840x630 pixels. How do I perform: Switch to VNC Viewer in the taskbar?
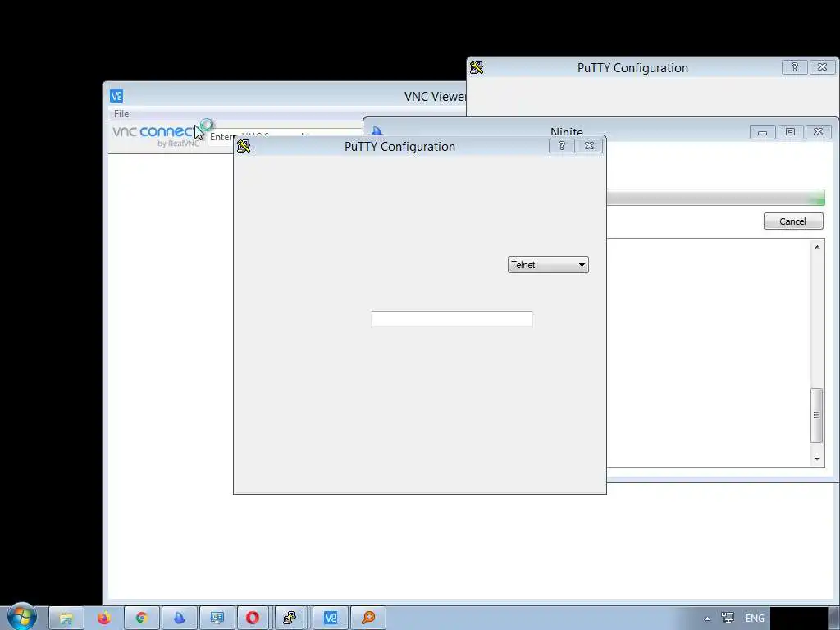[x=331, y=618]
